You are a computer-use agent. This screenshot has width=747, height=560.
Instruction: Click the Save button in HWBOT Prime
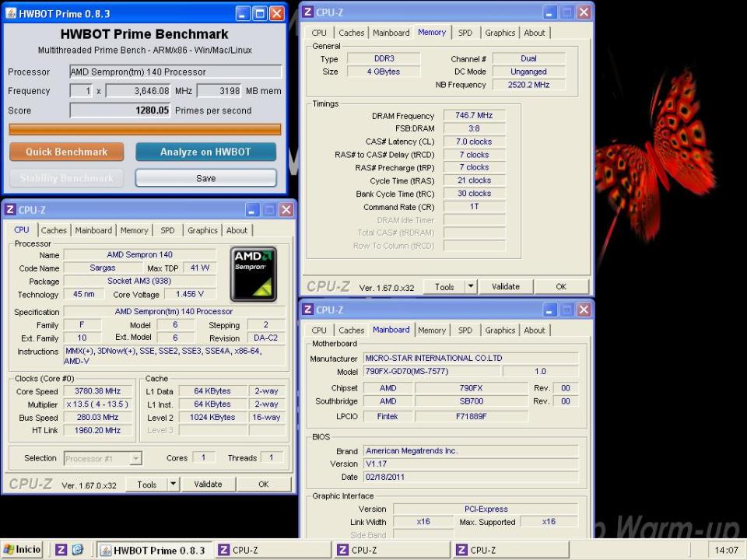point(205,178)
